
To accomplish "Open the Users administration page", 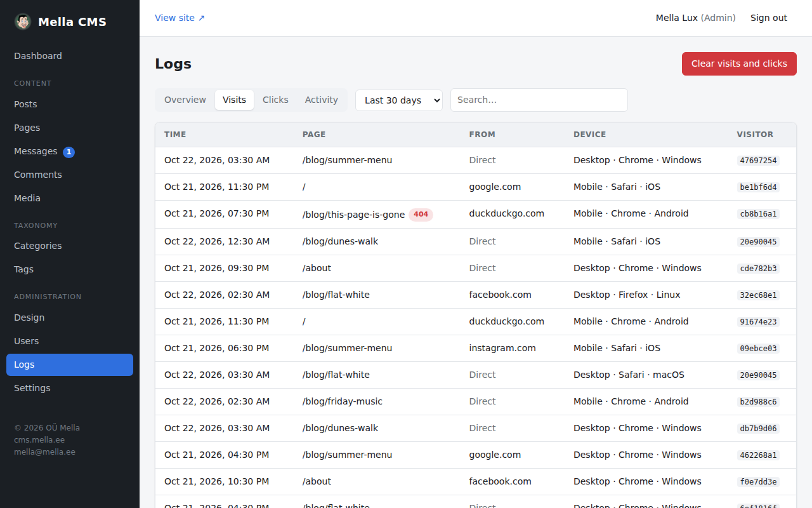I will (70, 341).
